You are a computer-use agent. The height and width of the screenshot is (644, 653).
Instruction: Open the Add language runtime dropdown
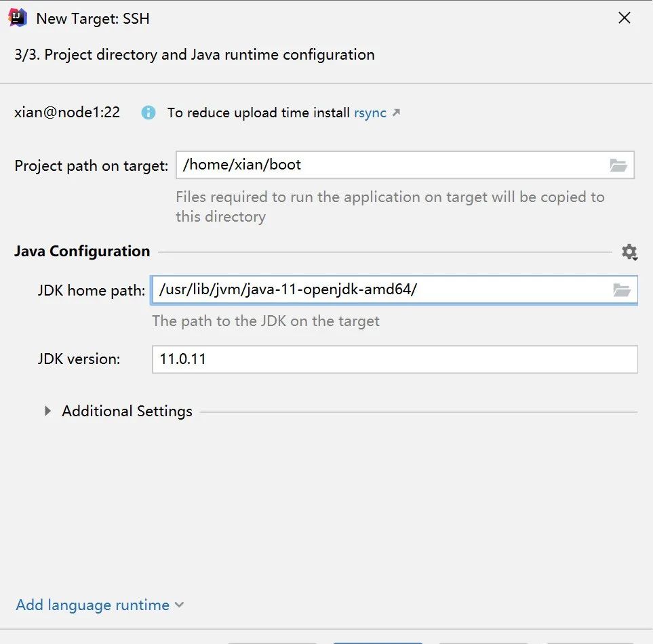tap(100, 605)
